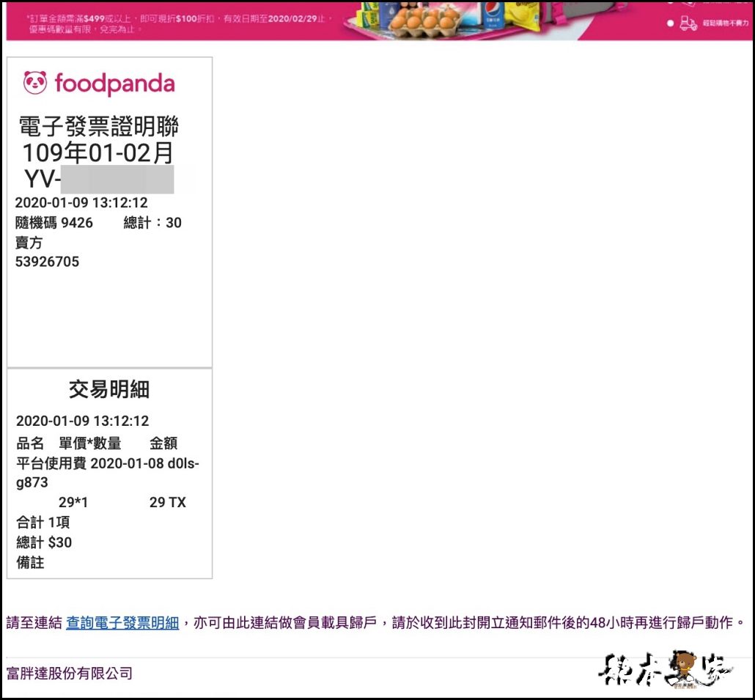
Task: Open the 查詢電子發票明細 link
Action: coord(122,622)
